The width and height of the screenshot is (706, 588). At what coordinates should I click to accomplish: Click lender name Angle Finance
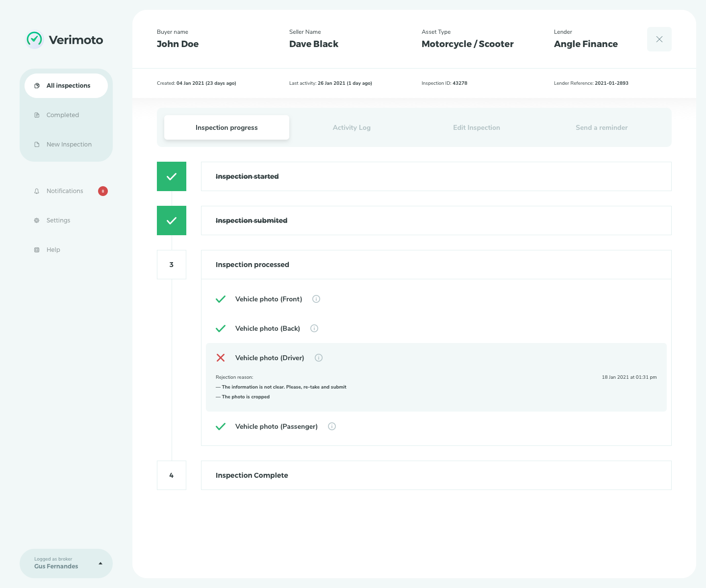(x=586, y=44)
